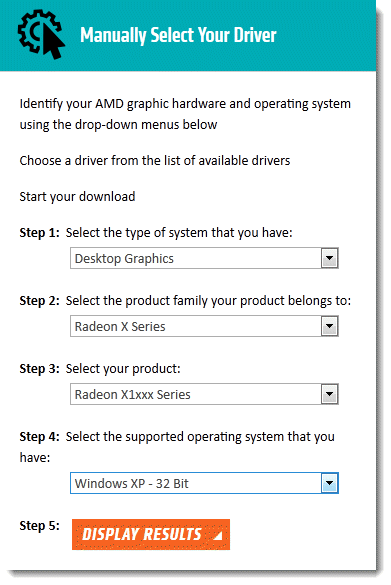This screenshot has height=585, width=391.
Task: Click the Manually Select Your Driver heading
Action: (178, 35)
